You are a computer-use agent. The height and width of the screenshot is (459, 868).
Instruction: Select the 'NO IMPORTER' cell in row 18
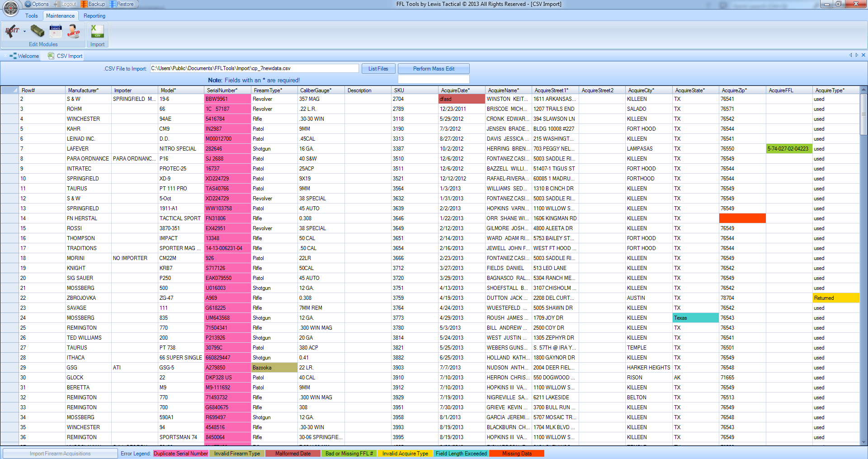134,258
